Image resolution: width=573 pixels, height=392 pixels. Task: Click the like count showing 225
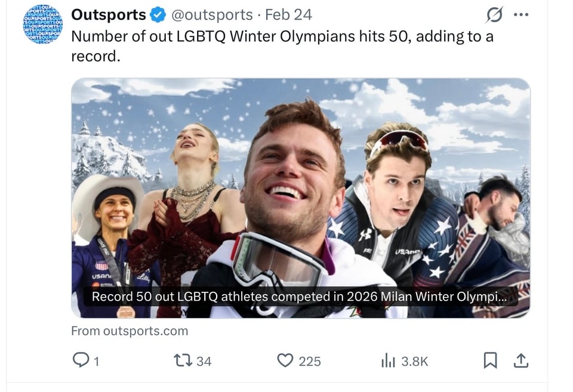point(309,360)
